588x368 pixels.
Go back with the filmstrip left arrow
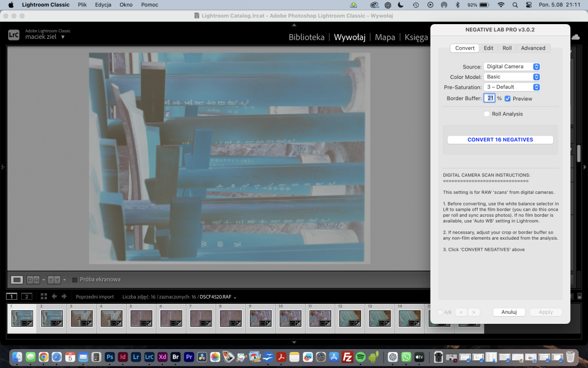pos(54,296)
